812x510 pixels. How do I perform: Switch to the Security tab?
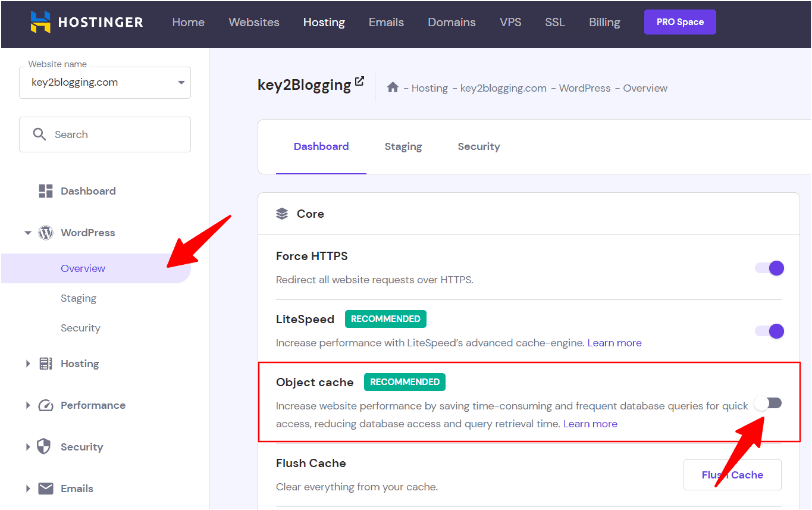(x=479, y=146)
